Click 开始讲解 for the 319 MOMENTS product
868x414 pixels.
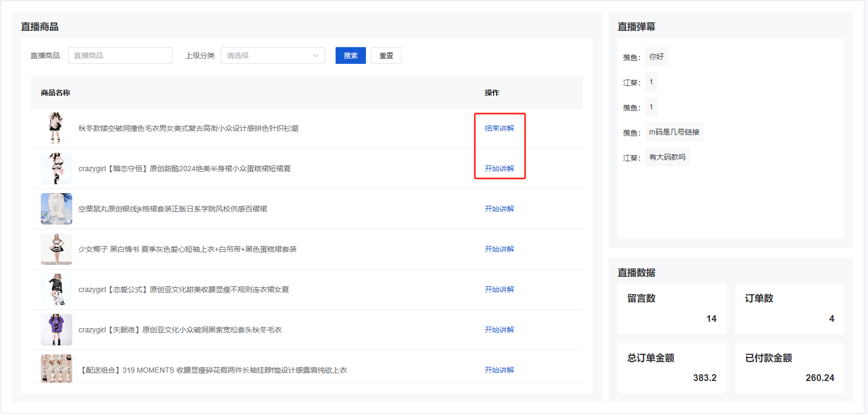pyautogui.click(x=499, y=370)
